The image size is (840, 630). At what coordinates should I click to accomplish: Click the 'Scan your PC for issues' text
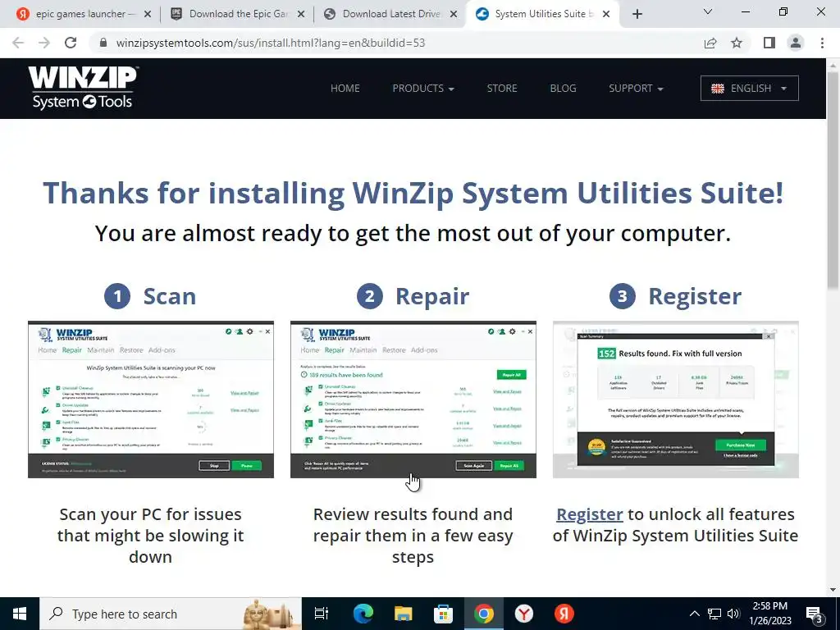pyautogui.click(x=151, y=536)
